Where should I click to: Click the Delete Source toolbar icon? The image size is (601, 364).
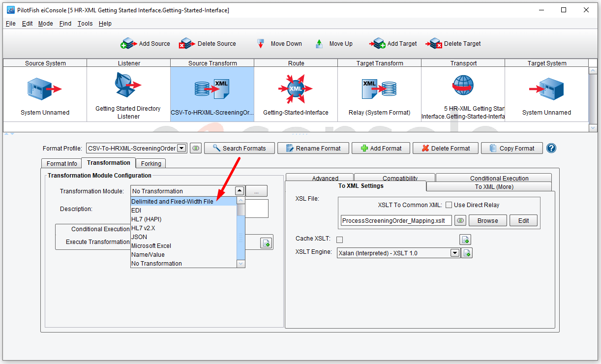pos(187,44)
